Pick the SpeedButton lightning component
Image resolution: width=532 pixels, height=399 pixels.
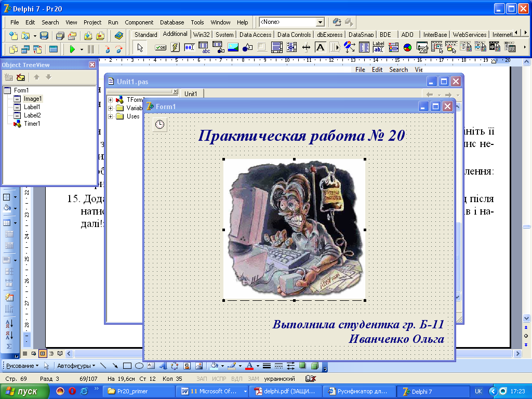pyautogui.click(x=175, y=47)
